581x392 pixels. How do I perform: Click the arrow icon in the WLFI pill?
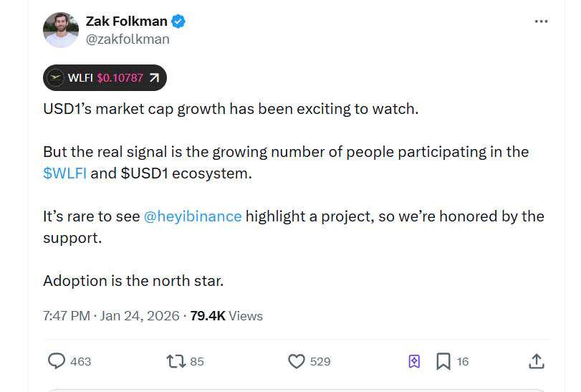[x=154, y=78]
